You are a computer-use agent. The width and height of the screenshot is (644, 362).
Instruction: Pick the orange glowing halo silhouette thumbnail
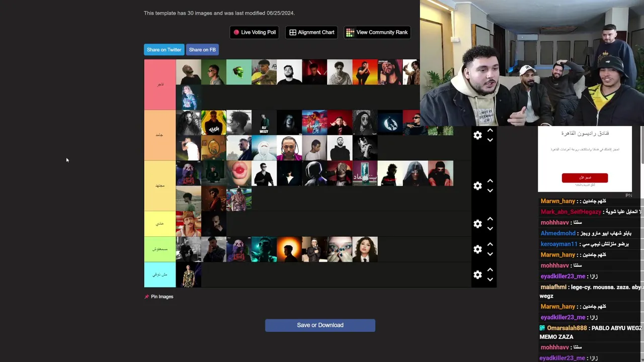[289, 249]
